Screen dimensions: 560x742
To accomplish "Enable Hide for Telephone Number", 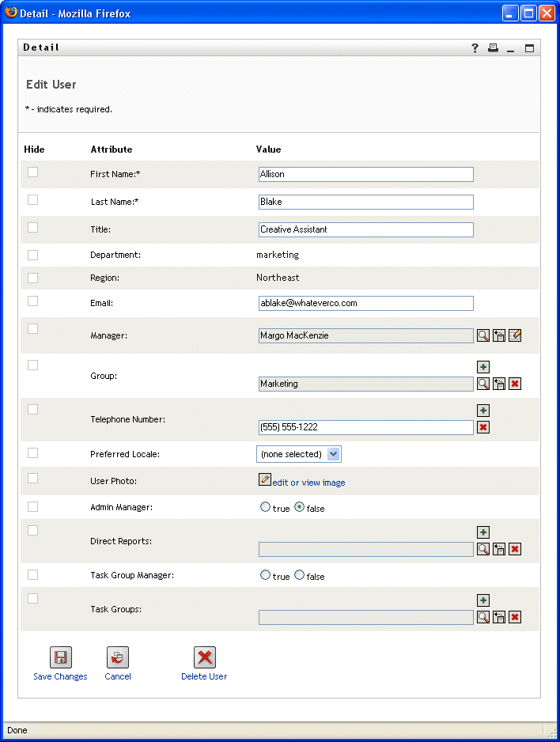I will point(32,409).
